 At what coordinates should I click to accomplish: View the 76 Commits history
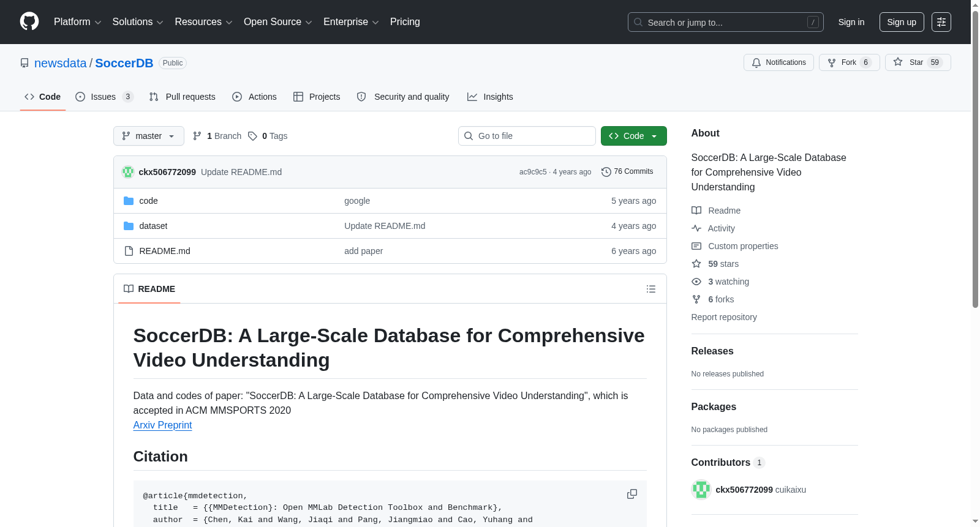[x=628, y=172]
